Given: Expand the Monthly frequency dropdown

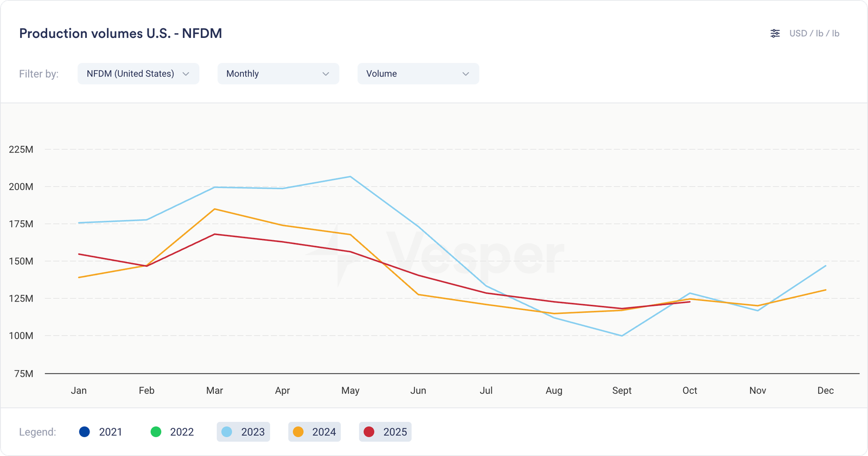Looking at the screenshot, I should click(x=278, y=74).
